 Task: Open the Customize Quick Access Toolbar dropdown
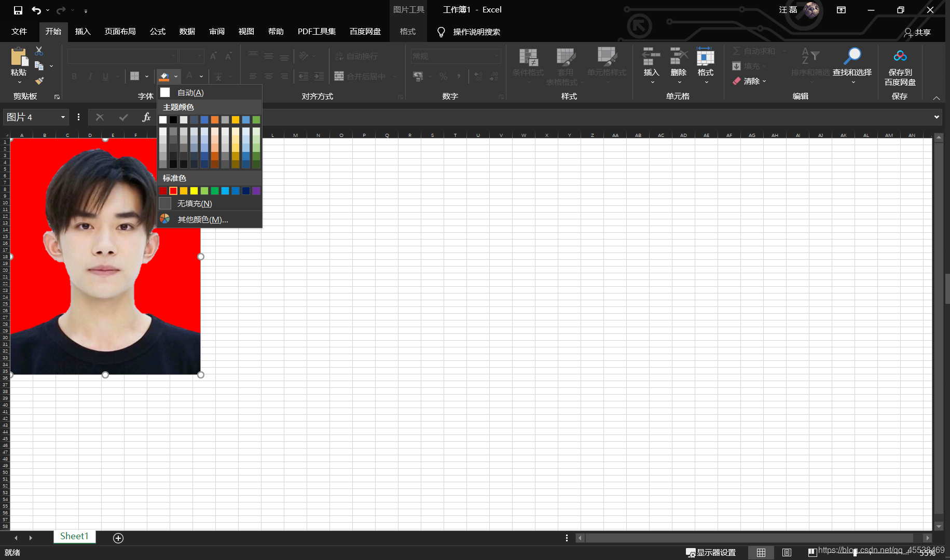point(86,10)
